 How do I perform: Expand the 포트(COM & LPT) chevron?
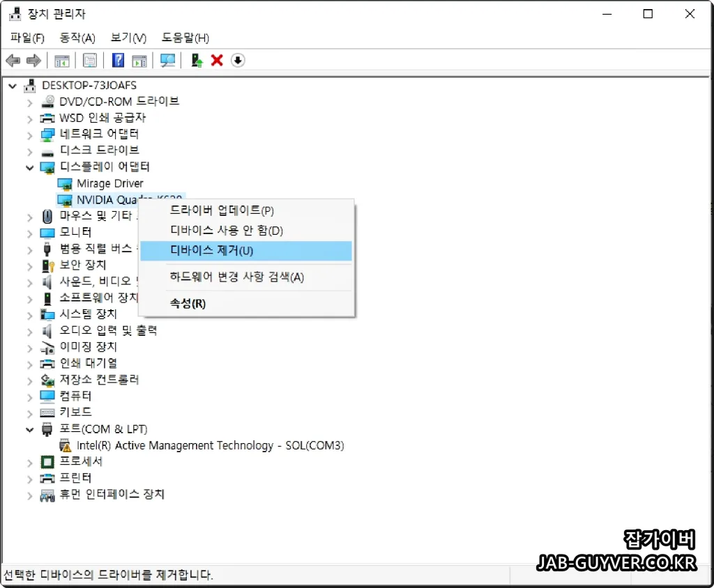point(29,428)
